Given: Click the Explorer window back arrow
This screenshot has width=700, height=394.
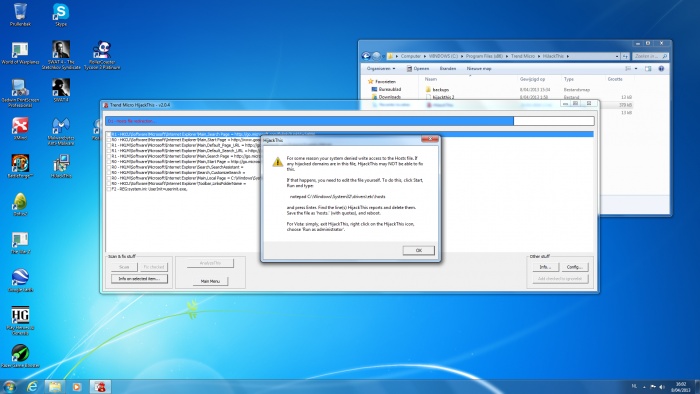Looking at the screenshot, I should point(367,56).
